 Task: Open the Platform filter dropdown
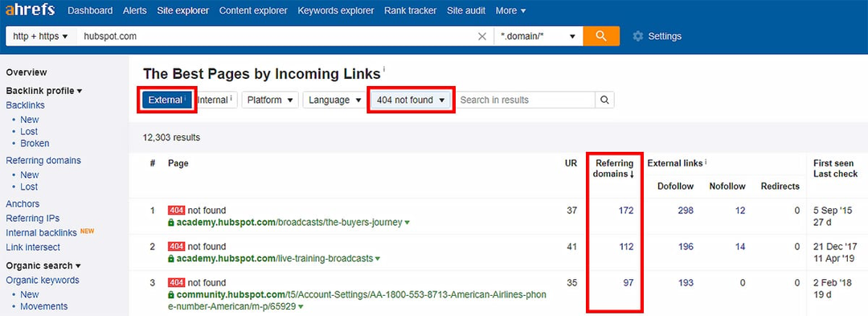[270, 101]
